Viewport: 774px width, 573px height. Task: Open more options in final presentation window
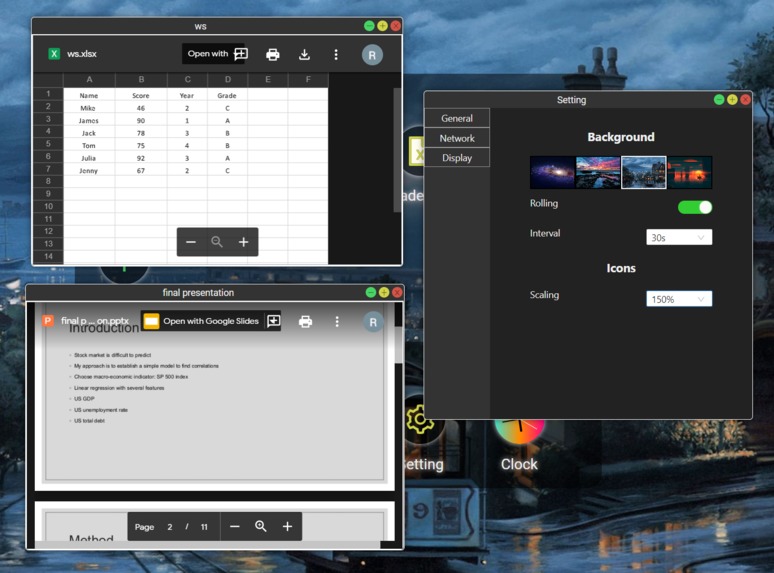click(337, 322)
